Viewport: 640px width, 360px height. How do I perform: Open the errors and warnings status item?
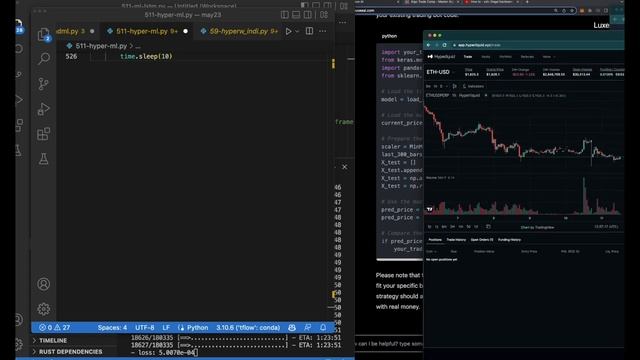click(x=54, y=327)
